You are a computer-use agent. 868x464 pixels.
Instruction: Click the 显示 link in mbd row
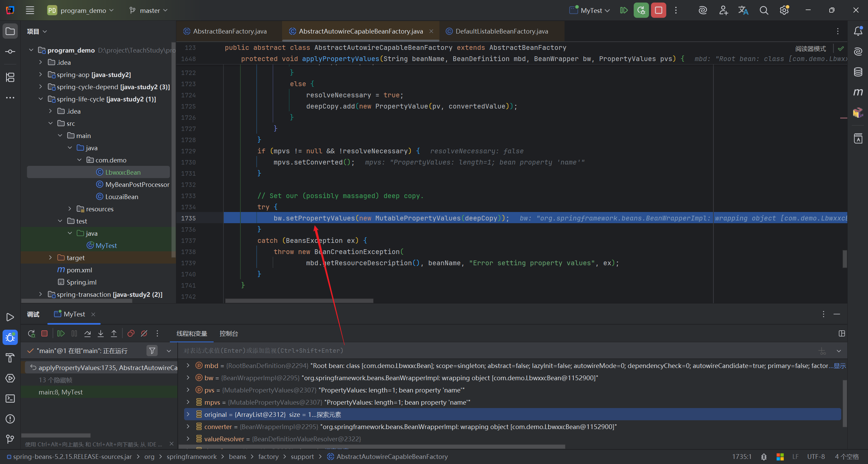840,366
